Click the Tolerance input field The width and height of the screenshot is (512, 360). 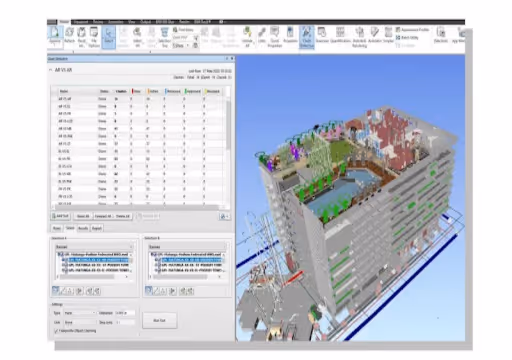click(x=125, y=313)
